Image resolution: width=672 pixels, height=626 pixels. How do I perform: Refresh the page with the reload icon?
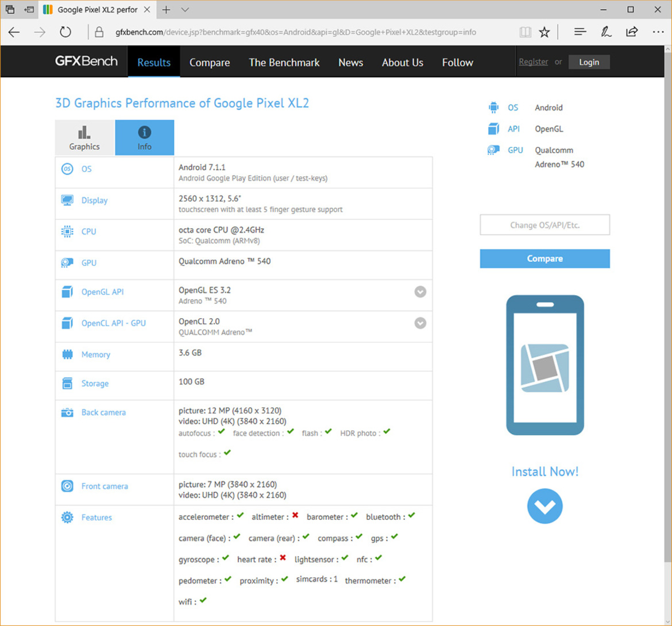pyautogui.click(x=65, y=32)
